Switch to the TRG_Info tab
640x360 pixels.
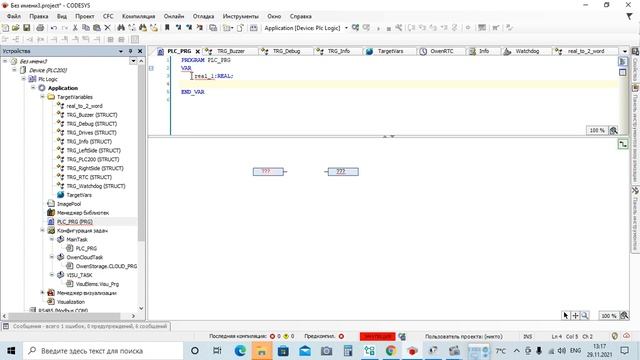coord(338,51)
